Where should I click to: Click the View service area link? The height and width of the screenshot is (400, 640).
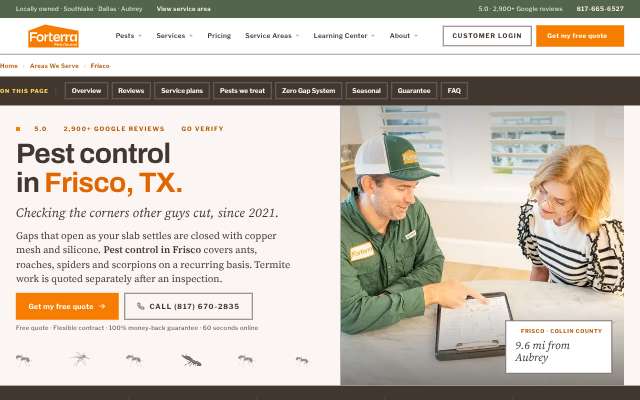click(x=184, y=9)
